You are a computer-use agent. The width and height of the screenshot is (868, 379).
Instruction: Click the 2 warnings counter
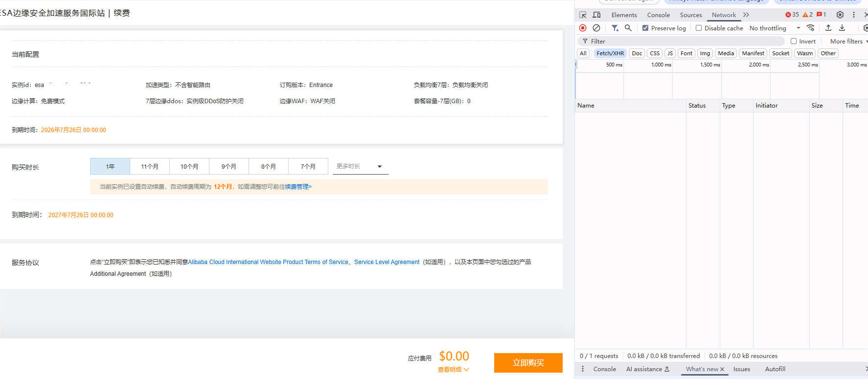coord(808,15)
